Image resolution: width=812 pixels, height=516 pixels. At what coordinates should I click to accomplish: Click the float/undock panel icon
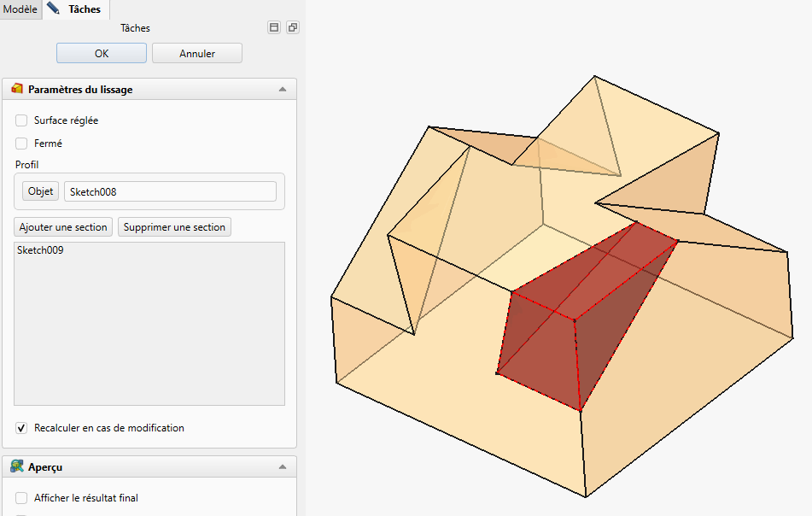[293, 28]
